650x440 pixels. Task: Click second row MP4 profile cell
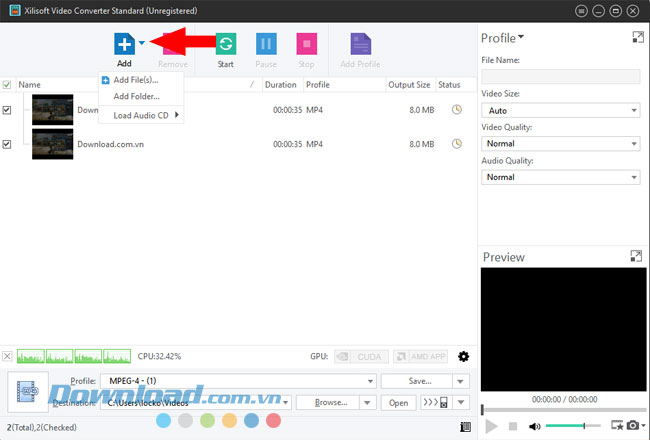314,144
